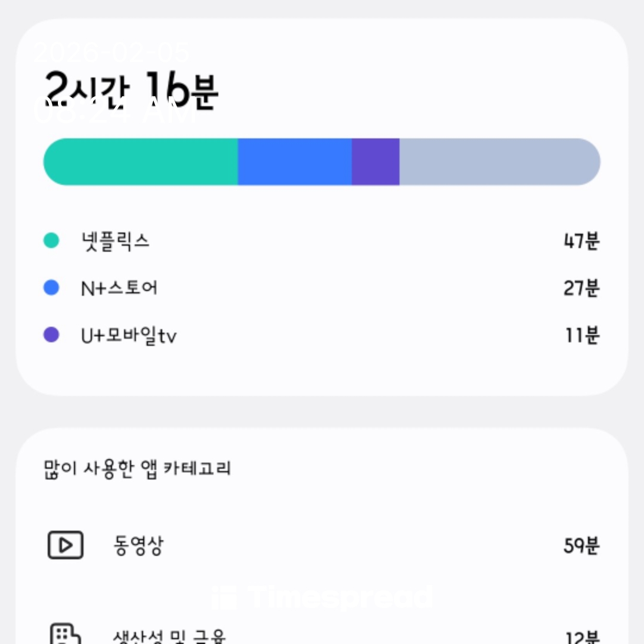Viewport: 644px width, 644px height.
Task: Tap the total screen time 2시간 16분
Action: coord(131,91)
